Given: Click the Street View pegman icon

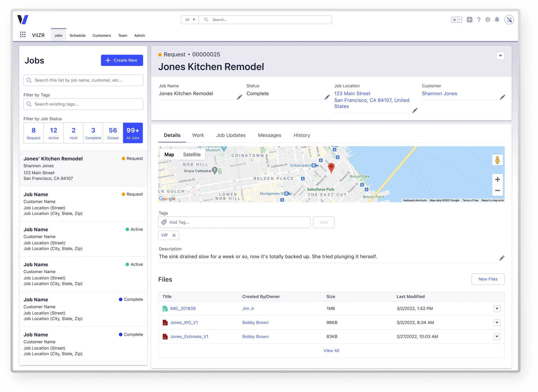Looking at the screenshot, I should coord(497,160).
